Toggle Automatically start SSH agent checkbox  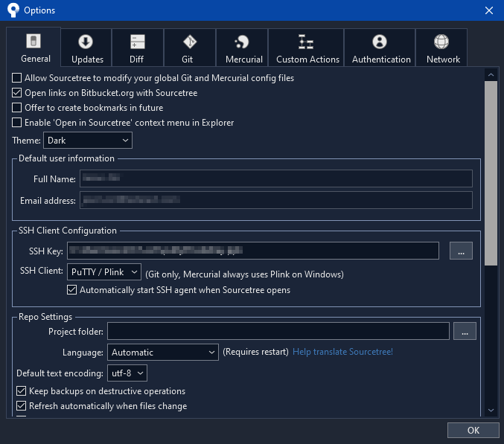[x=71, y=290]
